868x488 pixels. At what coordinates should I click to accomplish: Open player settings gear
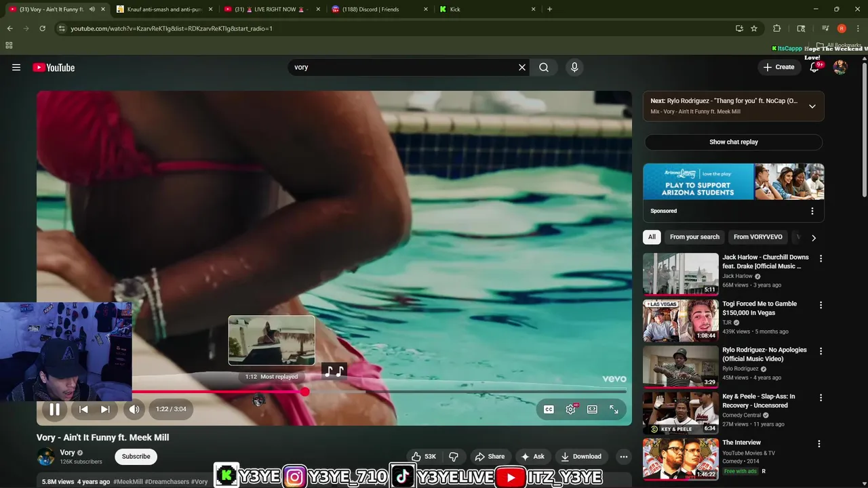[570, 409]
